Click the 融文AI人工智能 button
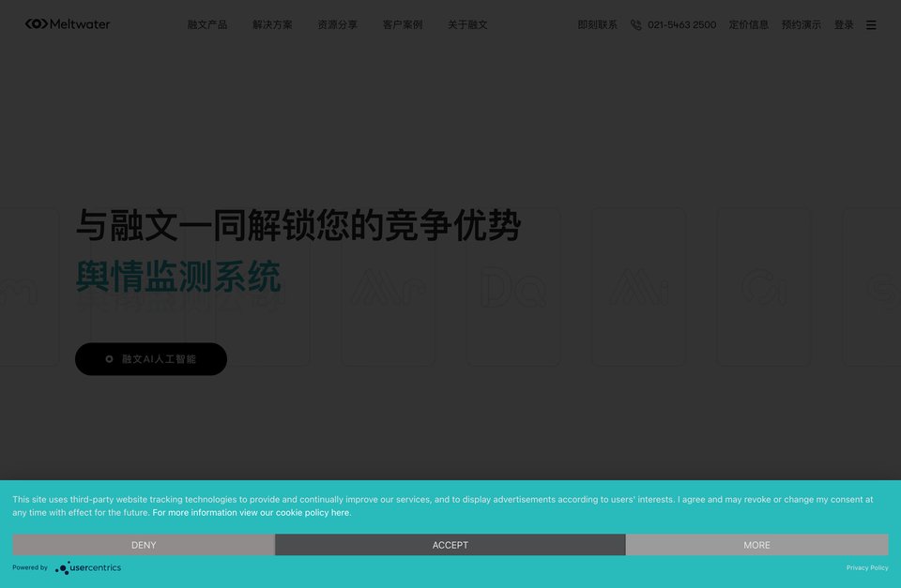 click(151, 359)
